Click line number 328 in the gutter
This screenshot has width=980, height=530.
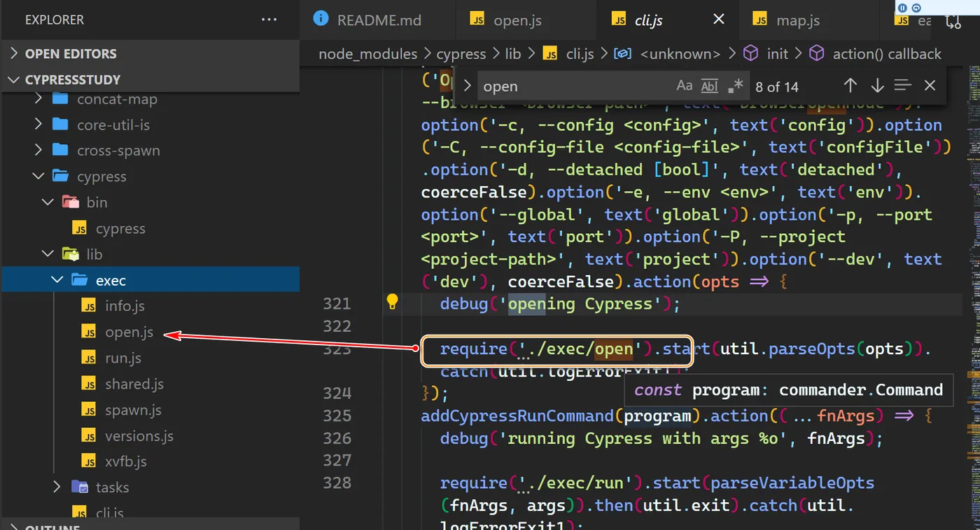[x=337, y=483]
